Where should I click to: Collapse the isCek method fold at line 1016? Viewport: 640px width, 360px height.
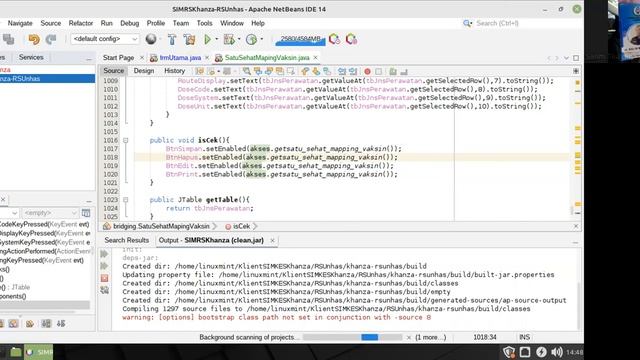(126, 140)
